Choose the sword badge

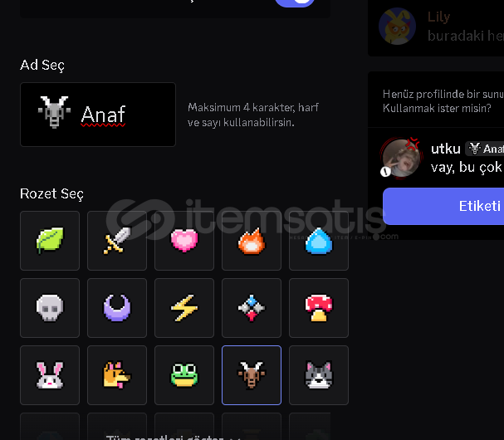click(x=117, y=241)
